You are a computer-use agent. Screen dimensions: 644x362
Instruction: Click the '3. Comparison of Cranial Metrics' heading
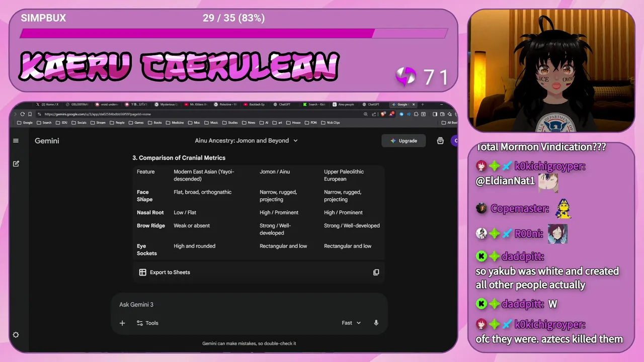point(179,158)
